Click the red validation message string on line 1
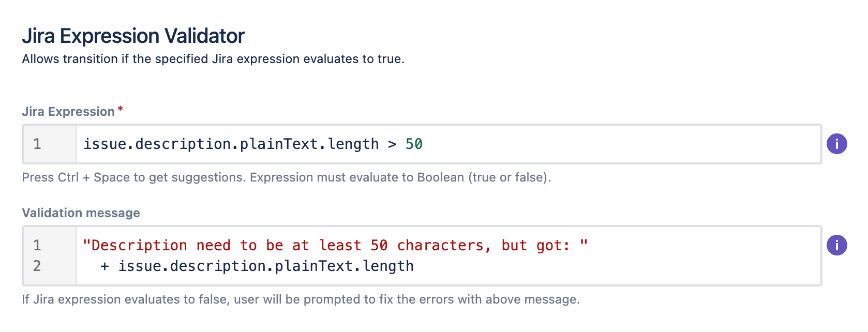This screenshot has width=868, height=332. click(x=335, y=245)
